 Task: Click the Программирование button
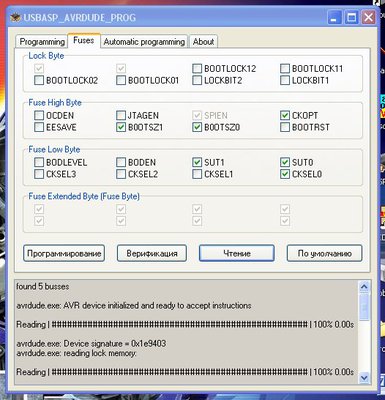click(x=64, y=253)
